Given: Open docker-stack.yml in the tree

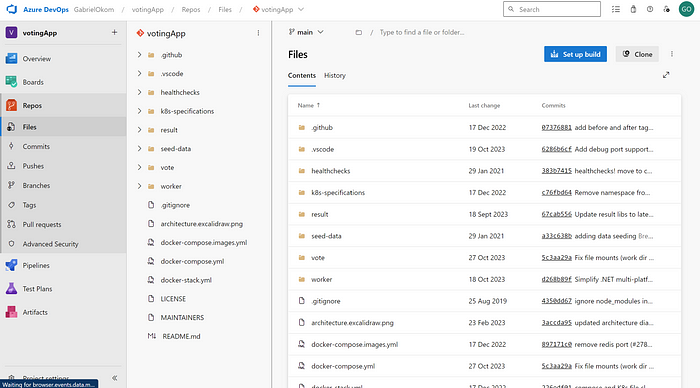Looking at the screenshot, I should (186, 280).
